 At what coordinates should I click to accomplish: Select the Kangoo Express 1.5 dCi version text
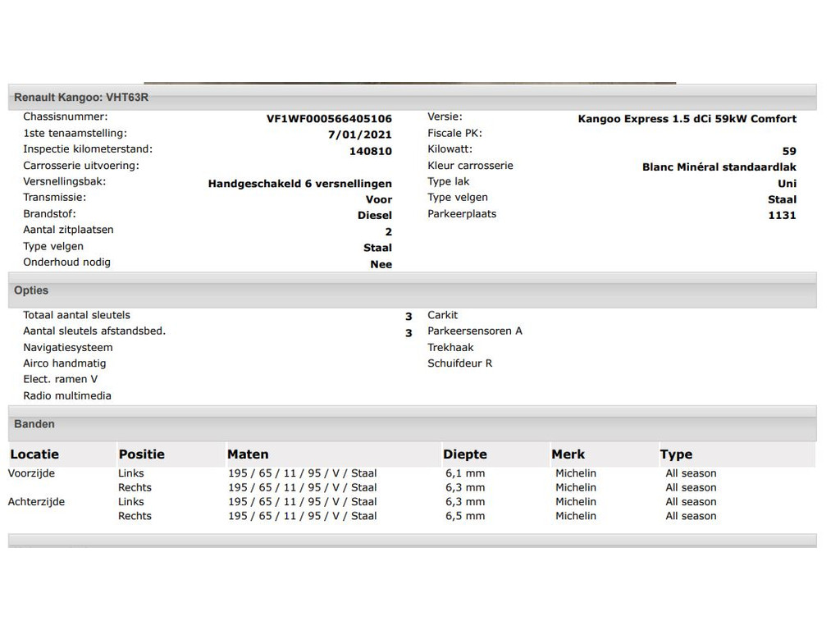(x=687, y=119)
